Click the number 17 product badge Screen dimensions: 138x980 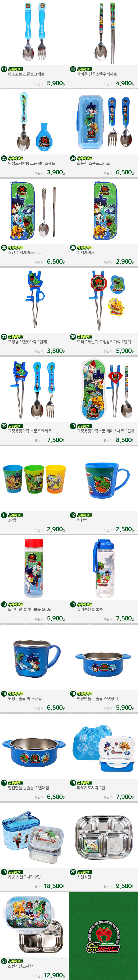click(4, 783)
